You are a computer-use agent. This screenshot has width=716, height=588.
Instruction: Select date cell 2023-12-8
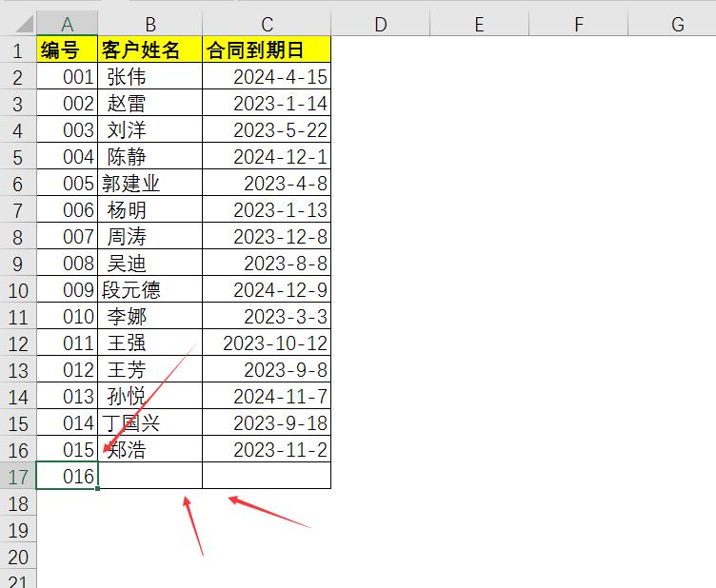coord(267,236)
